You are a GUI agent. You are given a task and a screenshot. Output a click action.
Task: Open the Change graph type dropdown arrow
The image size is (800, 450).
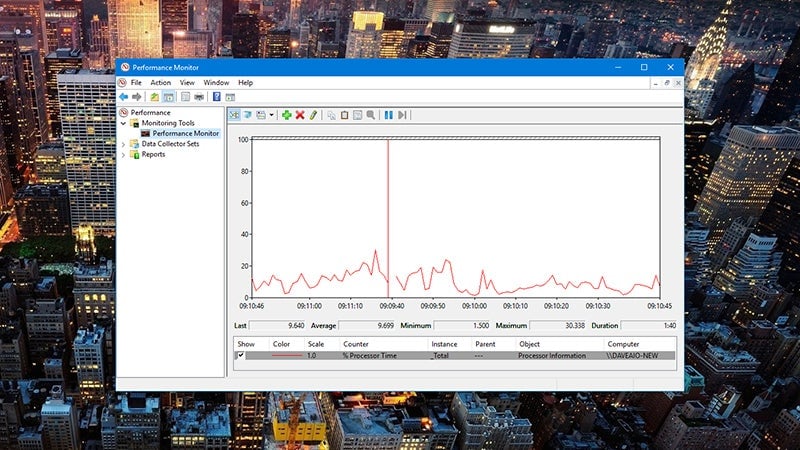point(271,115)
